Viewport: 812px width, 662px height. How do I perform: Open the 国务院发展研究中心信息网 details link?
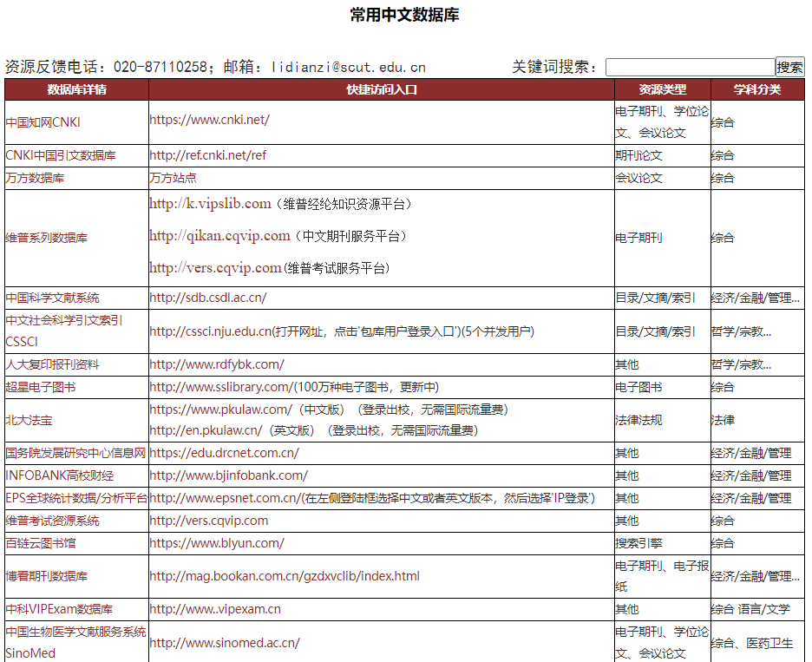[x=75, y=453]
